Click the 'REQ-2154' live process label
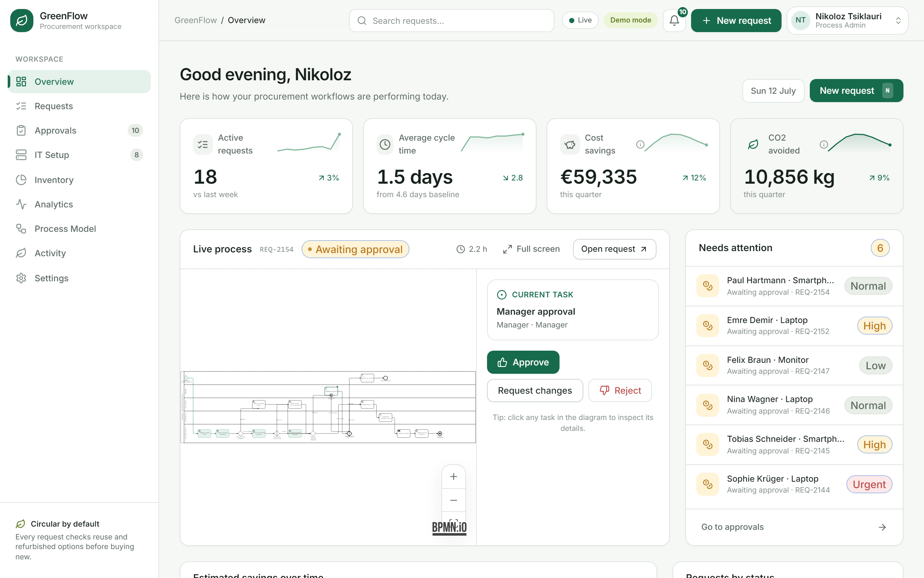Screen dimensions: 924x578 pos(277,250)
